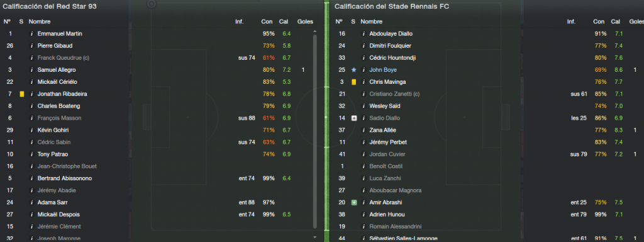Click info icon next to Samuel Allegro
The image size is (644, 242).
click(x=31, y=70)
